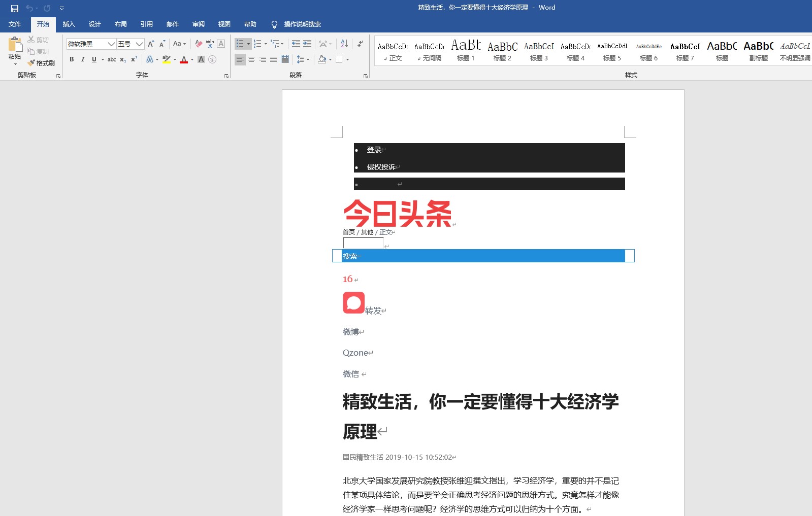
Task: Open text effects (A) tool
Action: 150,59
